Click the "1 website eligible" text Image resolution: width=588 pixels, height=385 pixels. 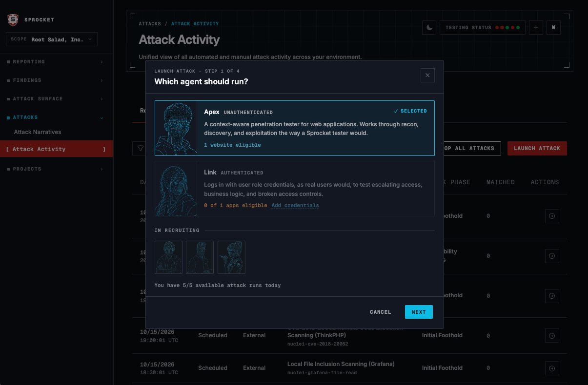pos(232,145)
